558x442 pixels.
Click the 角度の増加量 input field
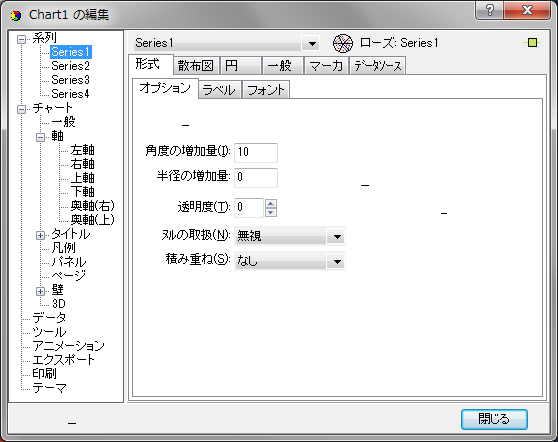(x=256, y=152)
